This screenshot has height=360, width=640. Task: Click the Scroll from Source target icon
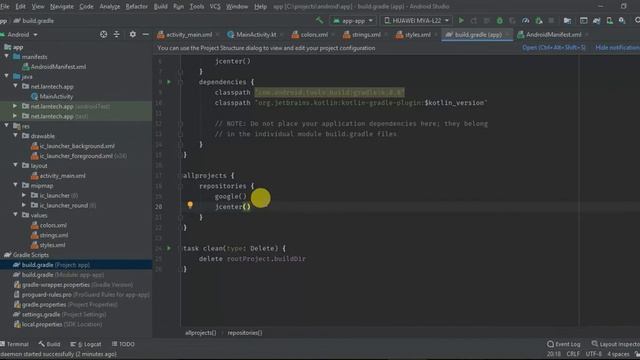(x=104, y=35)
